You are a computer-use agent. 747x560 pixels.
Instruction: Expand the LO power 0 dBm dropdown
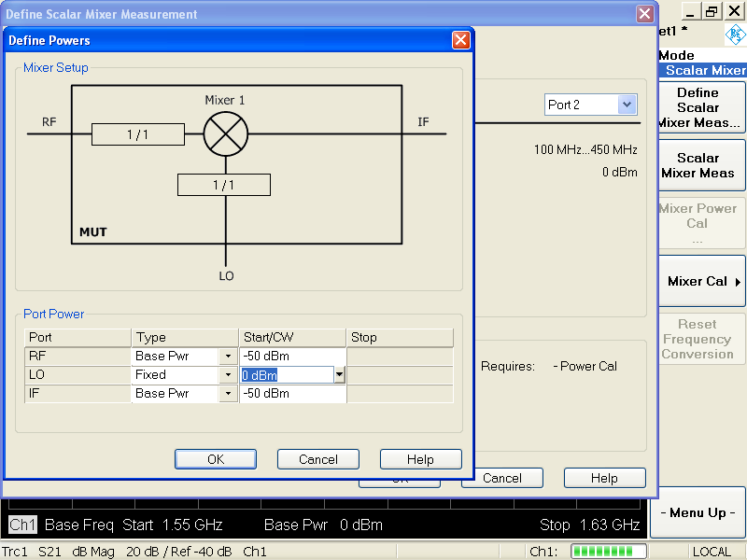tap(340, 375)
